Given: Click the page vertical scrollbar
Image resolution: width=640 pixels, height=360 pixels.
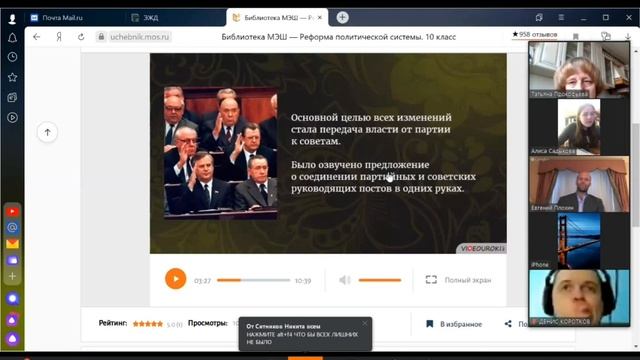Looking at the screenshot, I should coord(636,176).
